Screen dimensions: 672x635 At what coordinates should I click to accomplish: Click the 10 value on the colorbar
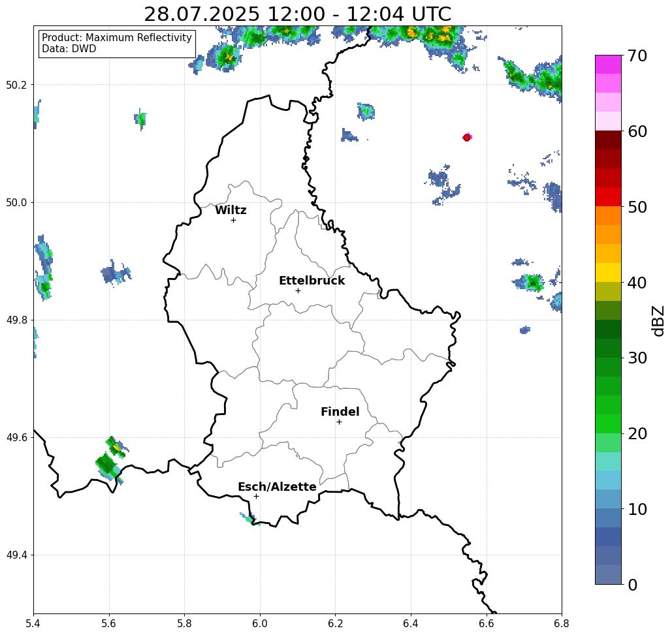click(637, 509)
